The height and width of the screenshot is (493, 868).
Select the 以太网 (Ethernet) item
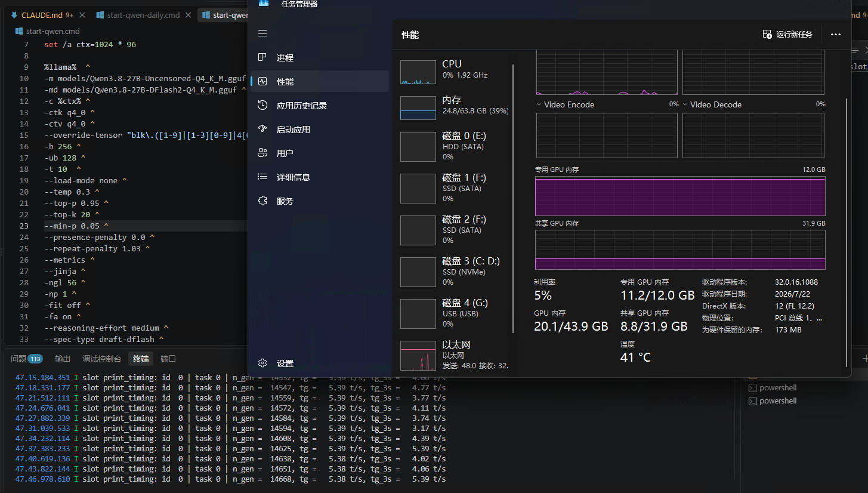[453, 355]
